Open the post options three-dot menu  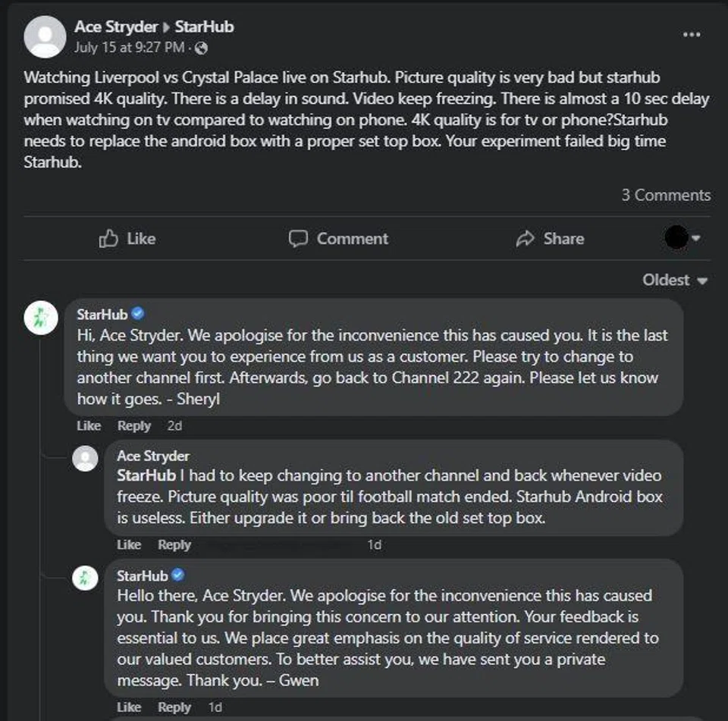pos(692,35)
